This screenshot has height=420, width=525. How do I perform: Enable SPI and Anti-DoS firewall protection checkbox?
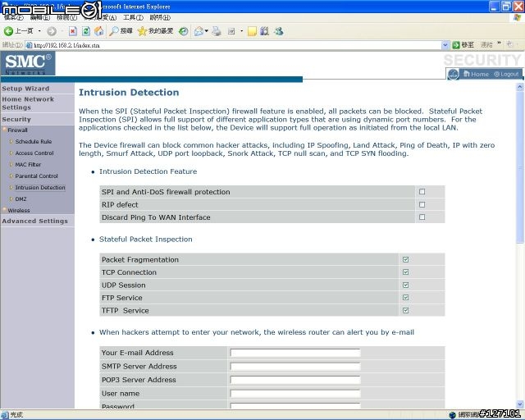[422, 192]
